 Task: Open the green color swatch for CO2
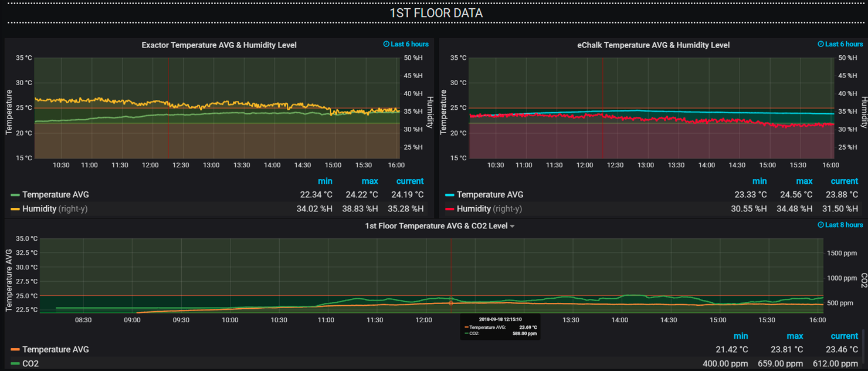pyautogui.click(x=15, y=364)
